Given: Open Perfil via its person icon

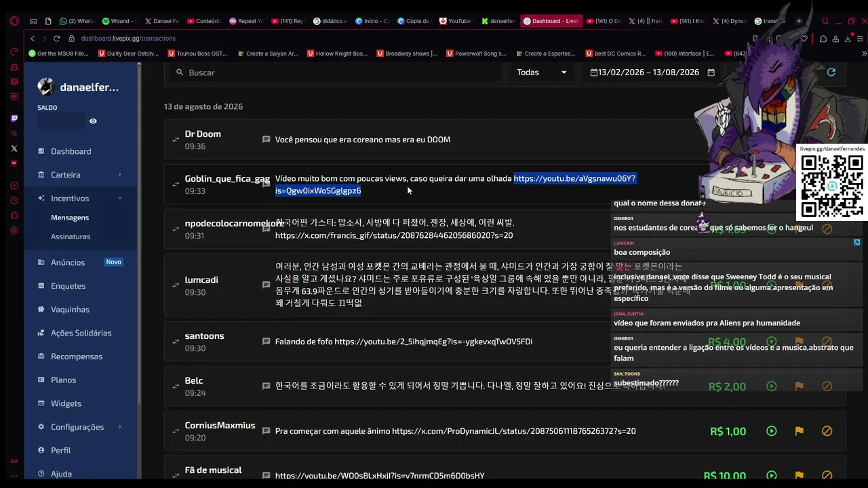Looking at the screenshot, I should (x=41, y=450).
